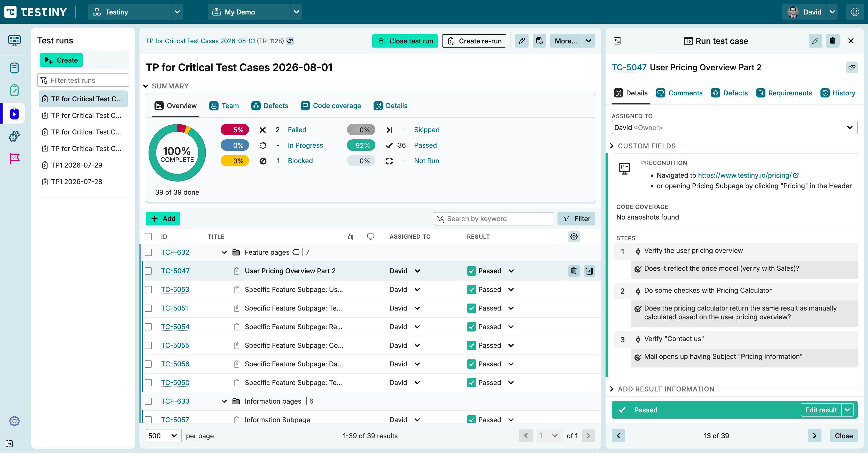Go to previous test case arrow

(618, 435)
